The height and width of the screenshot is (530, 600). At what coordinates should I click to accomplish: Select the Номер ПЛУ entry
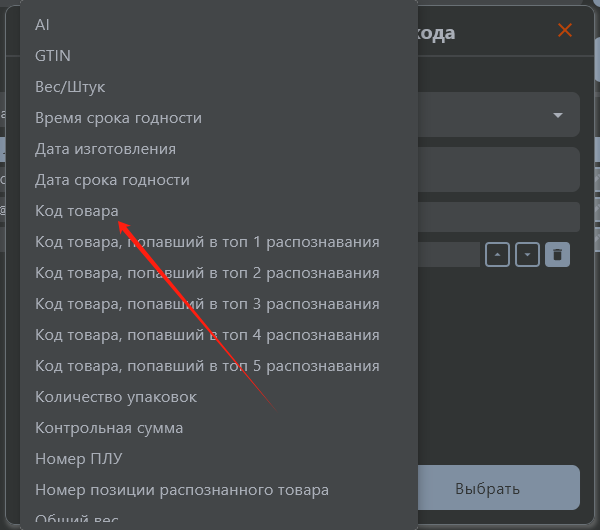[78, 459]
